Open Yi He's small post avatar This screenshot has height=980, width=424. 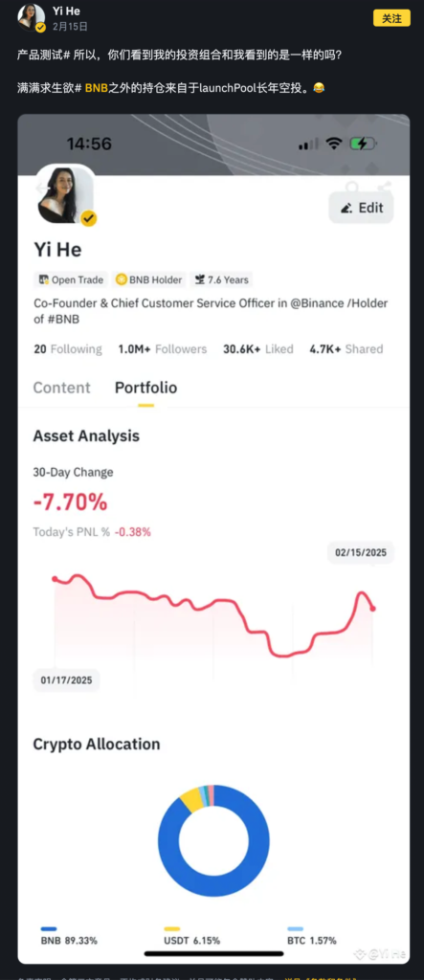32,17
